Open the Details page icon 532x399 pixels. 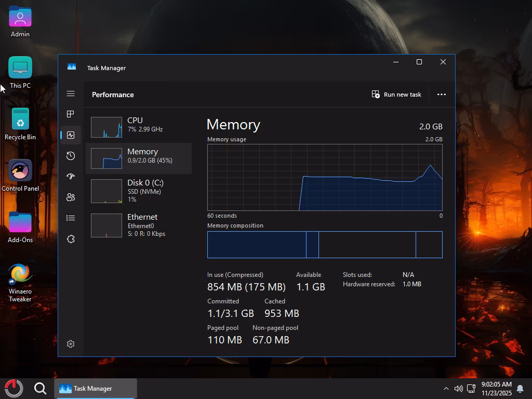71,218
